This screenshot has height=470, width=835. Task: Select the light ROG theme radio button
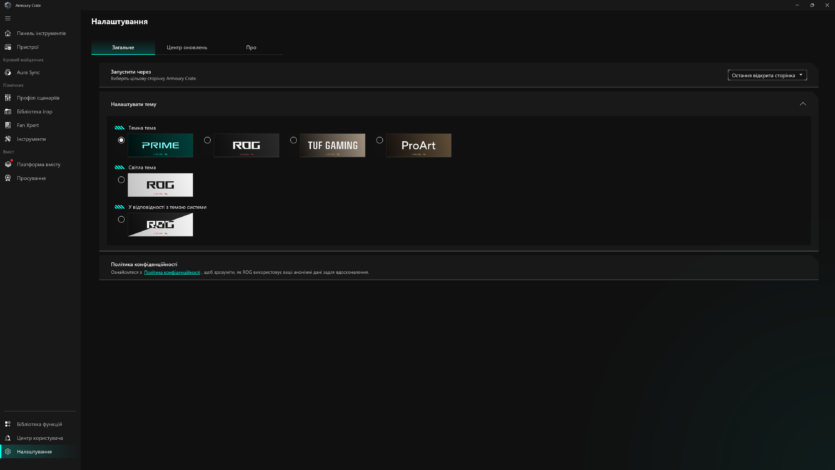tap(121, 180)
